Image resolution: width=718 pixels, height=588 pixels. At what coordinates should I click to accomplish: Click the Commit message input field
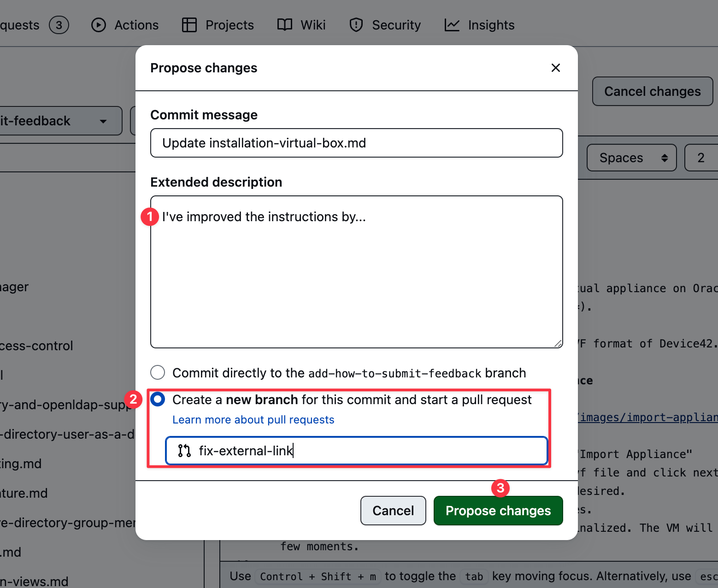coord(356,143)
